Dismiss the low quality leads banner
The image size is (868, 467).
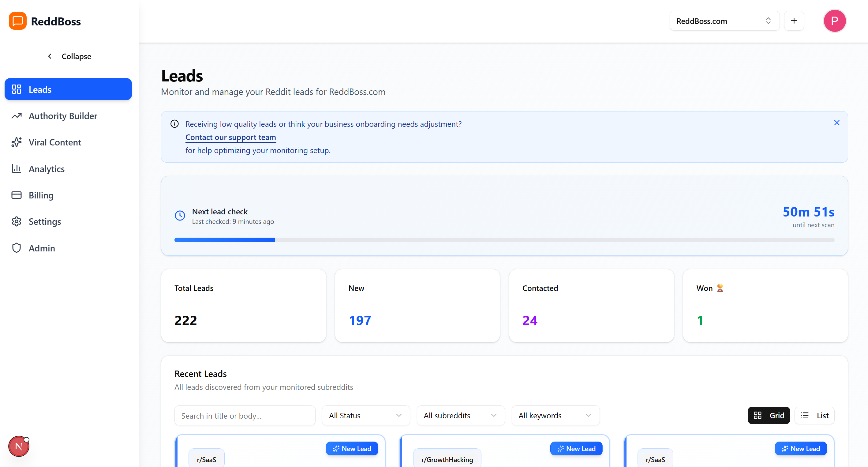837,122
